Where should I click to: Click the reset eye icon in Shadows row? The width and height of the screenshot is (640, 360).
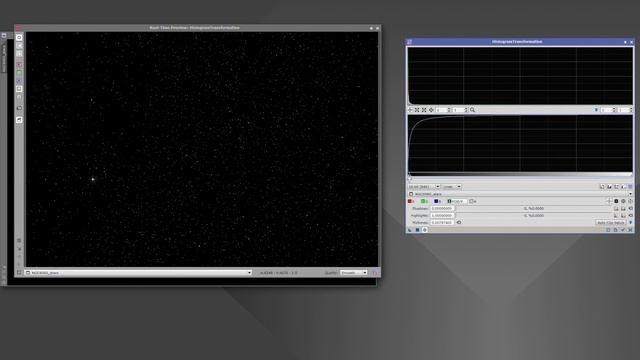coord(631,209)
